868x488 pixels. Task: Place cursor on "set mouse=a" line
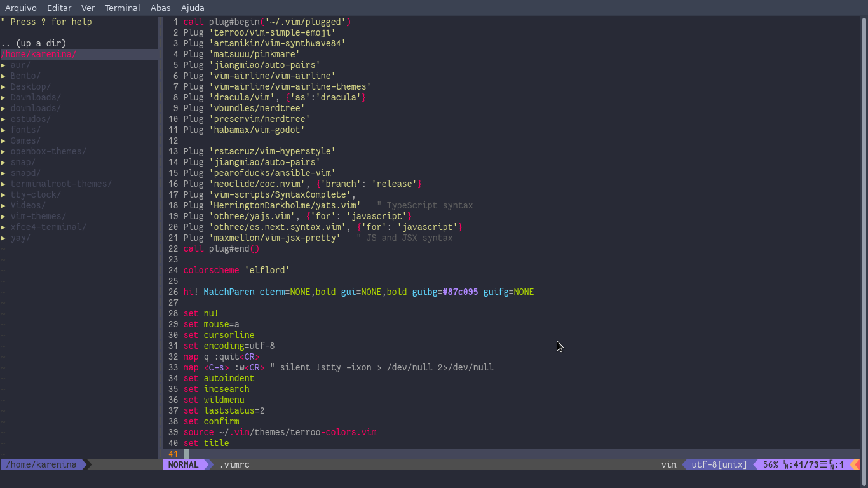(x=211, y=324)
